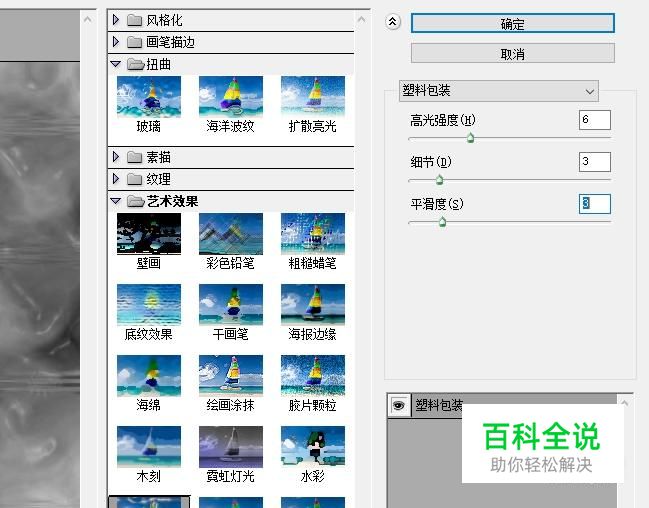
Task: Collapse filter gallery with double-chevron button
Action: tap(393, 22)
